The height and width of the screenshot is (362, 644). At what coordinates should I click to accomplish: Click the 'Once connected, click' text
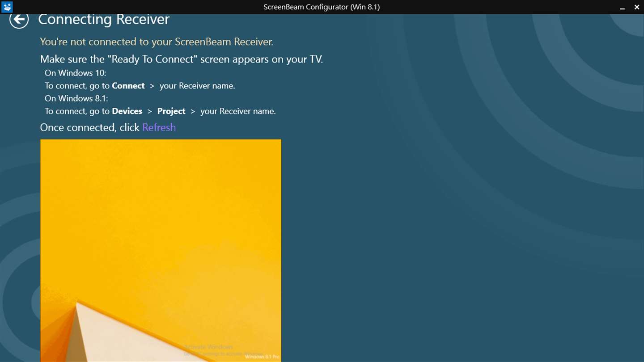(90, 127)
